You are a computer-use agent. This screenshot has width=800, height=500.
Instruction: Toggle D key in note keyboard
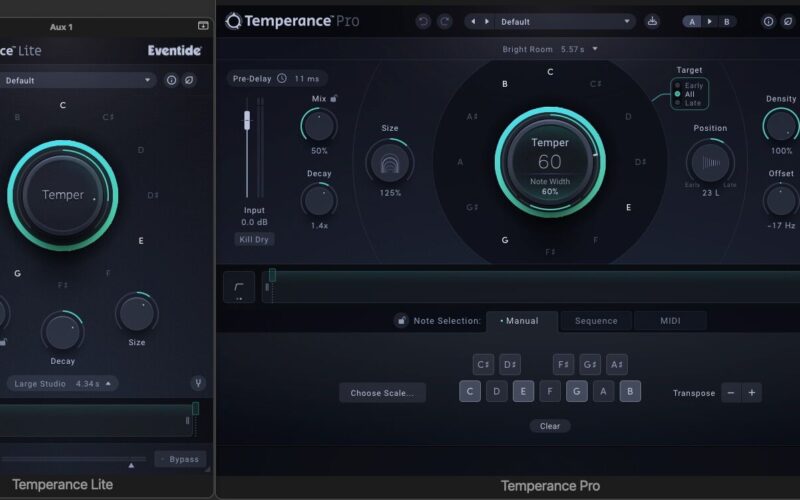496,391
